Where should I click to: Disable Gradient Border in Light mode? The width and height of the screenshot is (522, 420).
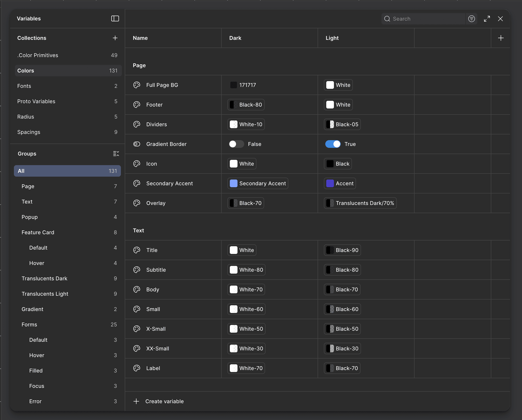pos(333,144)
